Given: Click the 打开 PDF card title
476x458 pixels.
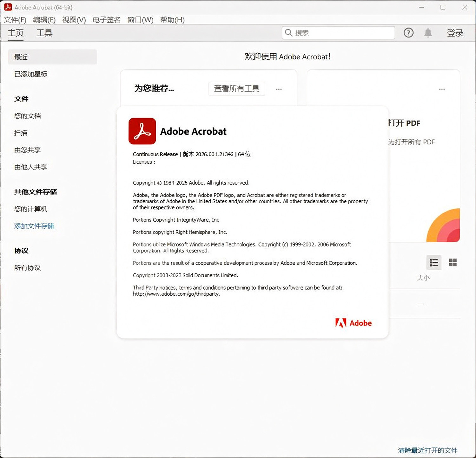Looking at the screenshot, I should pos(404,123).
